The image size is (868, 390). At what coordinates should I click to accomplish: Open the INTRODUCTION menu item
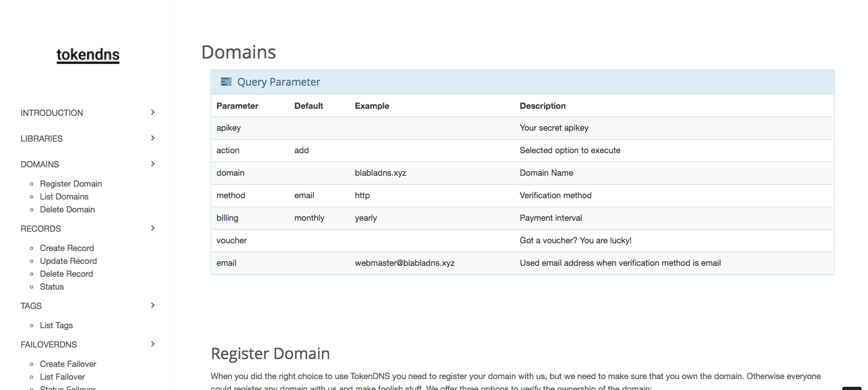tap(52, 113)
